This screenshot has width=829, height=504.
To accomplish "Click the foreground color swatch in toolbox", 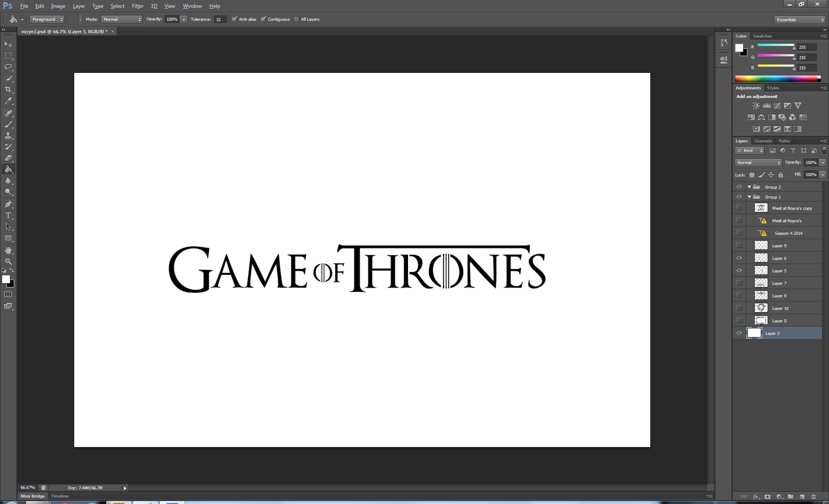I will (6, 279).
